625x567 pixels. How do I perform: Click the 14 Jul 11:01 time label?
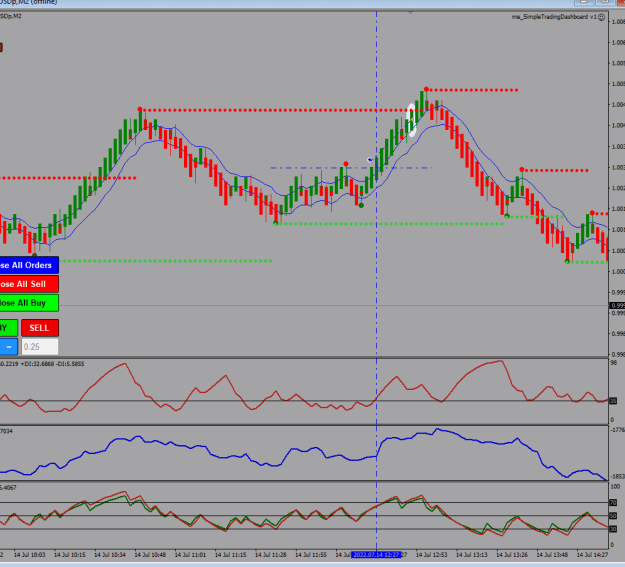pos(190,555)
